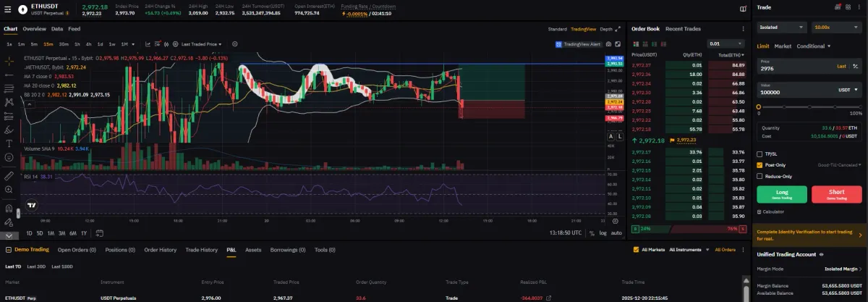The width and height of the screenshot is (868, 302).
Task: Open the Calculator tool
Action: pos(770,211)
